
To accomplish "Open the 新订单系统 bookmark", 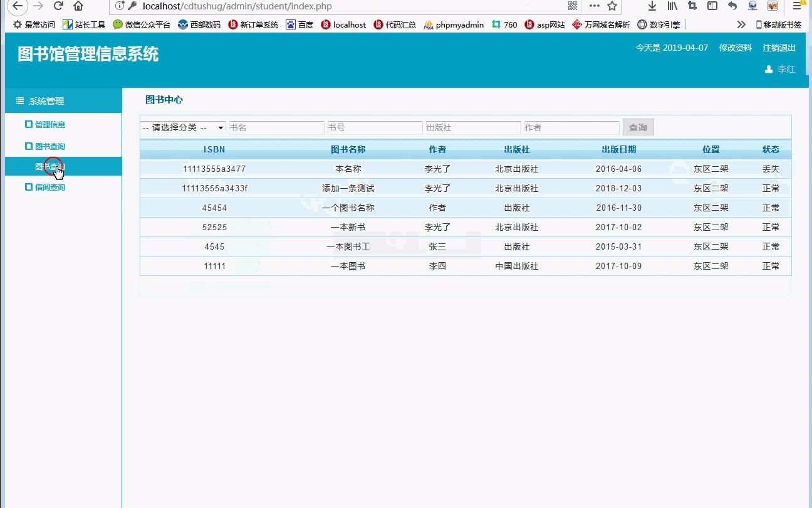I will [253, 25].
